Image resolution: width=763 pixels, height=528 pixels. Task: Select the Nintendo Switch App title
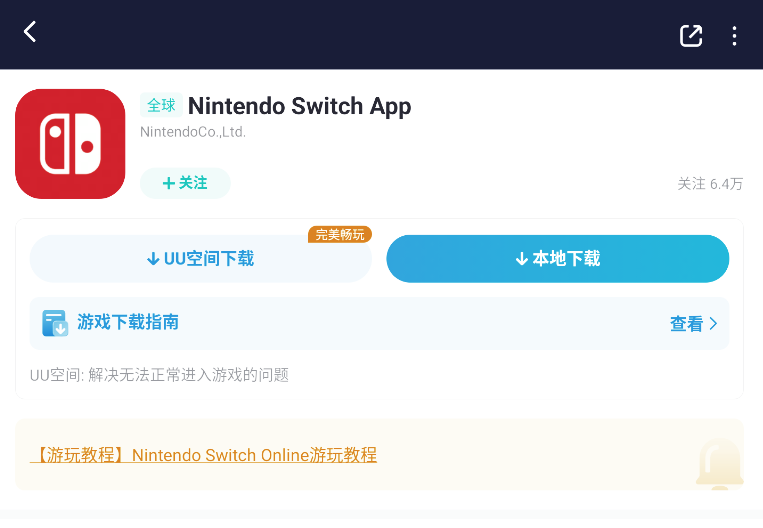click(x=299, y=106)
